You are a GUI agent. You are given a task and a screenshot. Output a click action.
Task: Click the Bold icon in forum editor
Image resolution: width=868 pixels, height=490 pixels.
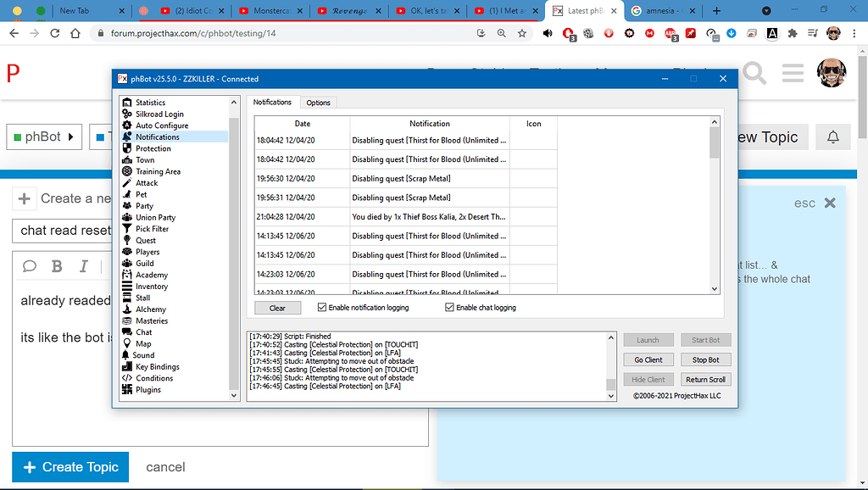(x=57, y=266)
